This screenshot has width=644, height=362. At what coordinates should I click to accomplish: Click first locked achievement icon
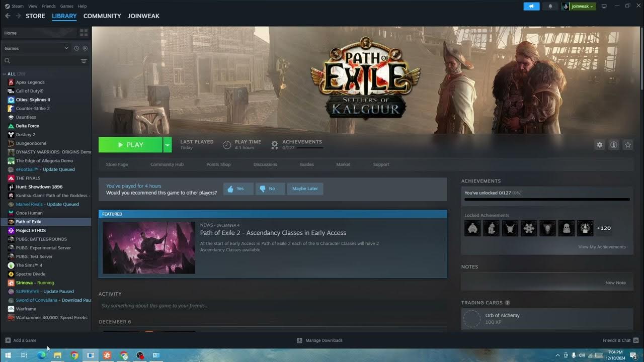click(x=472, y=228)
